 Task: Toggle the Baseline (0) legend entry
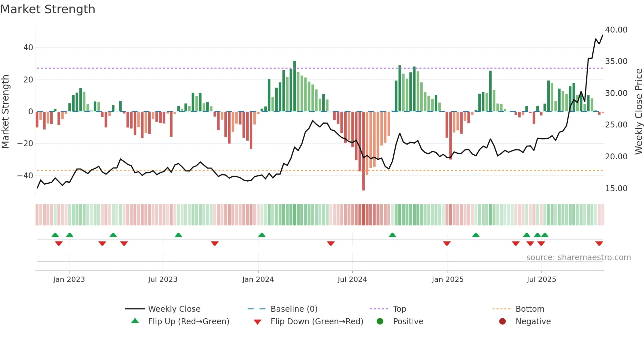coord(283,309)
